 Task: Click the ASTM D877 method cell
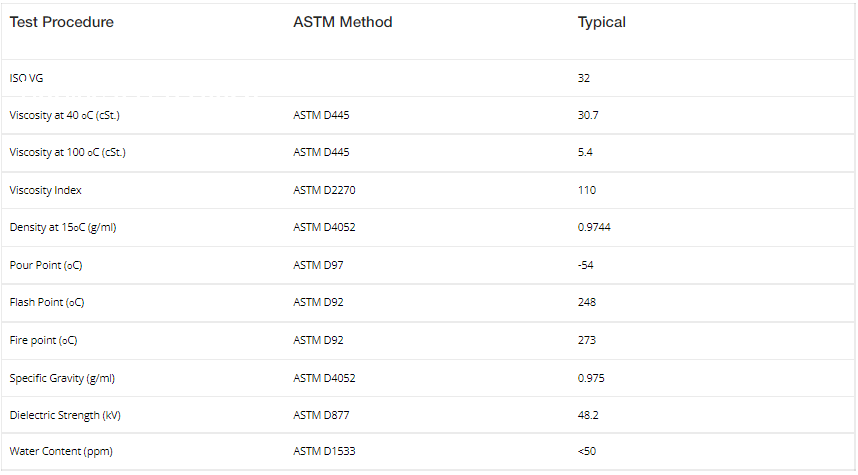321,414
